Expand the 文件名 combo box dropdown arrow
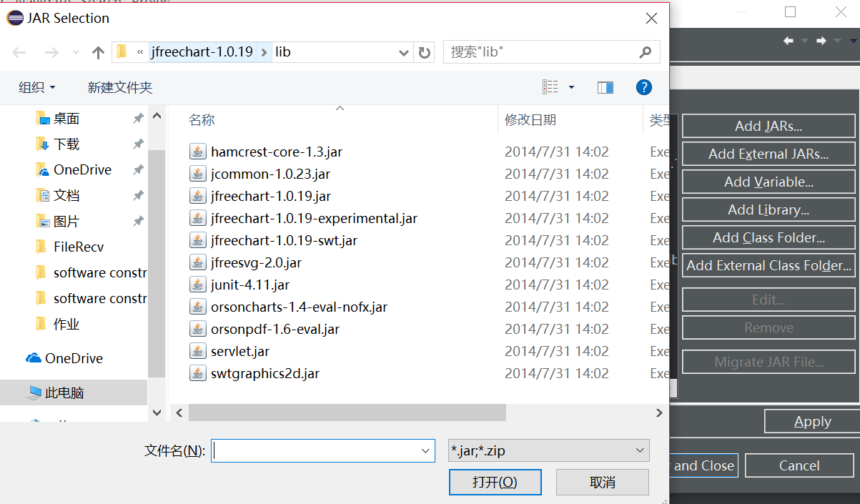 pos(426,450)
